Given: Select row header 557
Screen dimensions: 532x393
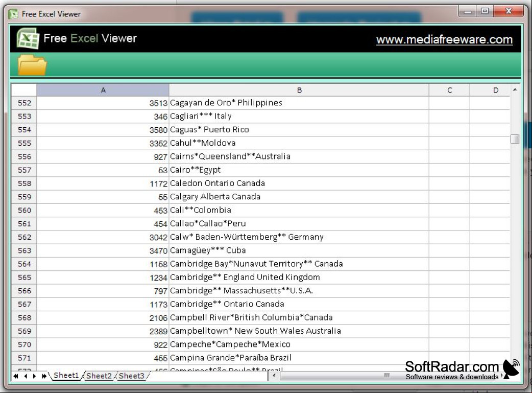Looking at the screenshot, I should coord(24,170).
